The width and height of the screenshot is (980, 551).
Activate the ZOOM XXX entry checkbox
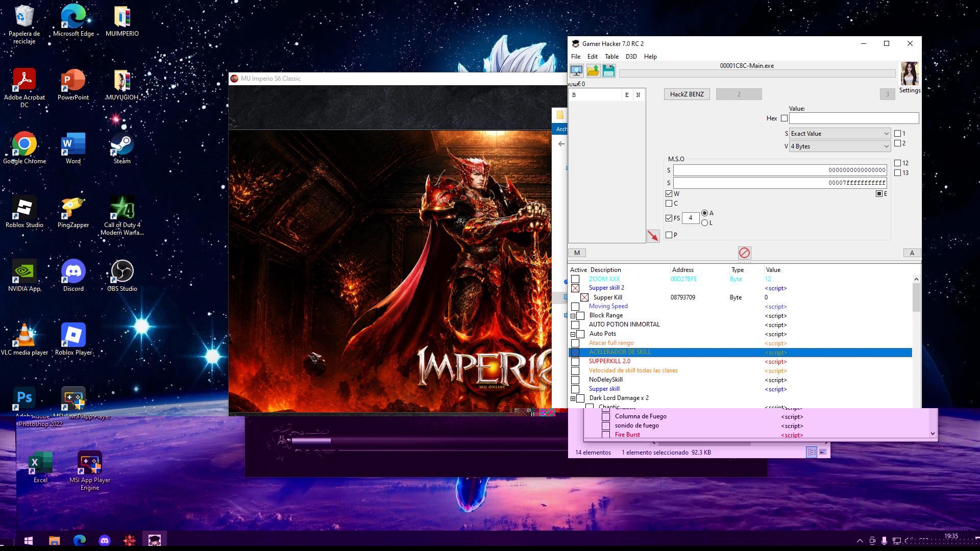(x=575, y=279)
